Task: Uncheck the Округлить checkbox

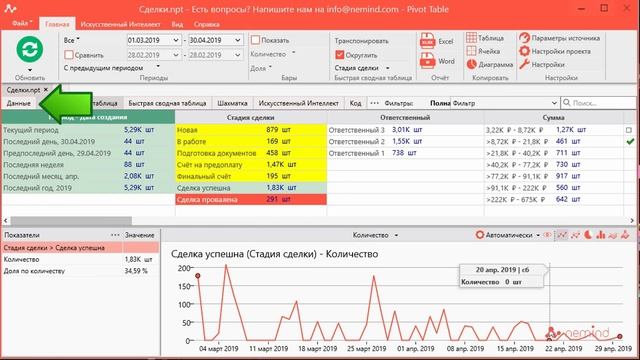Action: pos(339,55)
